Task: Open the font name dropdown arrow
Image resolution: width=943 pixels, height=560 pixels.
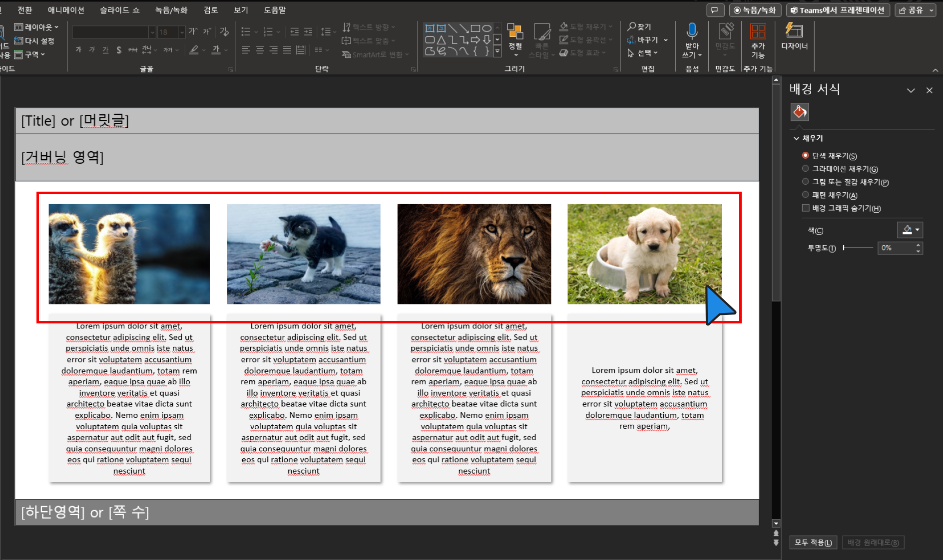Action: [x=152, y=32]
